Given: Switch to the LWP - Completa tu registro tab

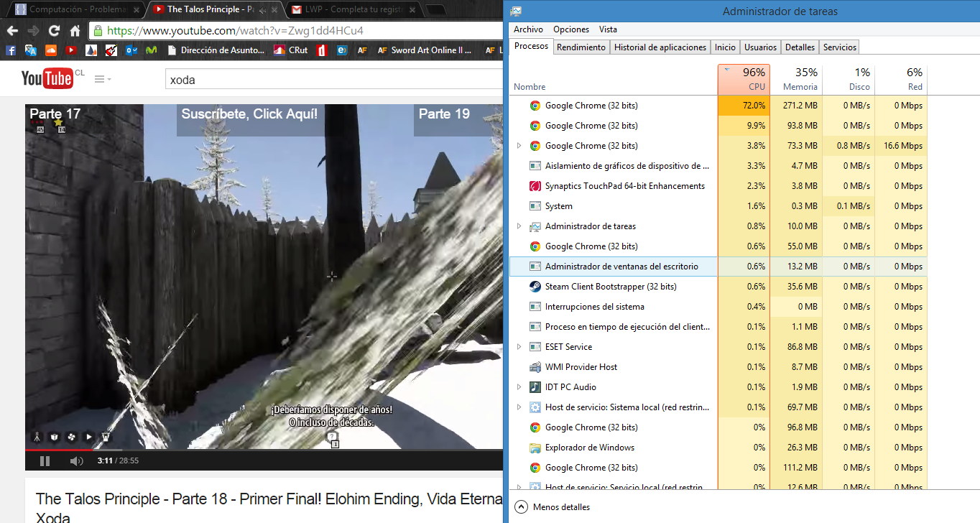Looking at the screenshot, I should [x=352, y=9].
